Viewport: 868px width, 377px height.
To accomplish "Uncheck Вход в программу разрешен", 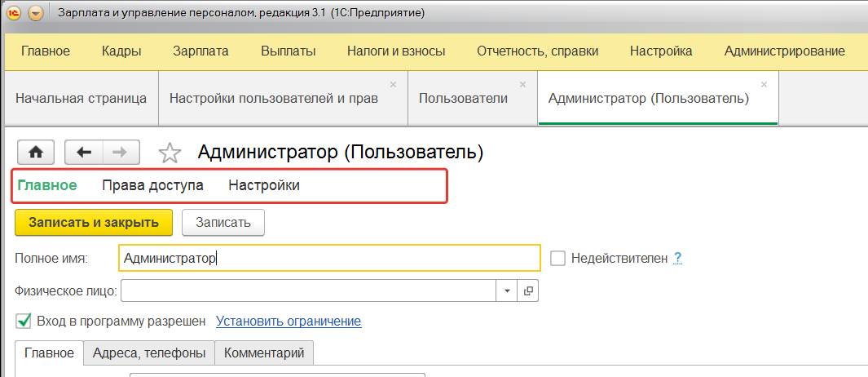I will [24, 321].
